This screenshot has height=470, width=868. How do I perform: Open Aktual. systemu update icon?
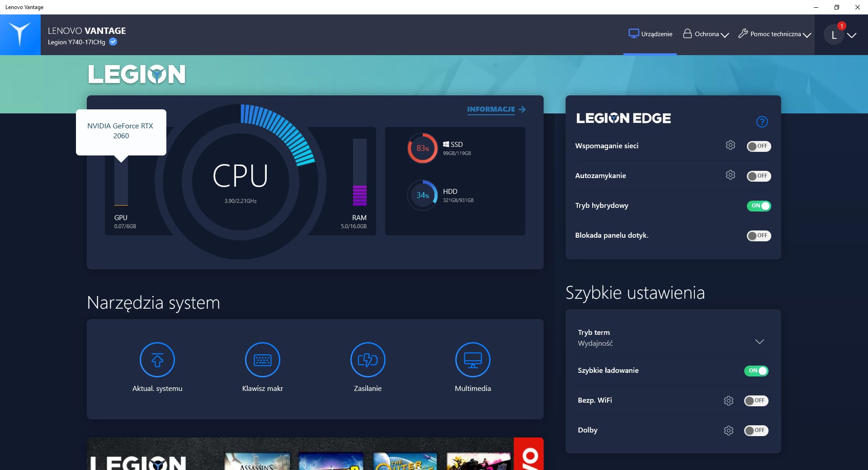pyautogui.click(x=157, y=360)
